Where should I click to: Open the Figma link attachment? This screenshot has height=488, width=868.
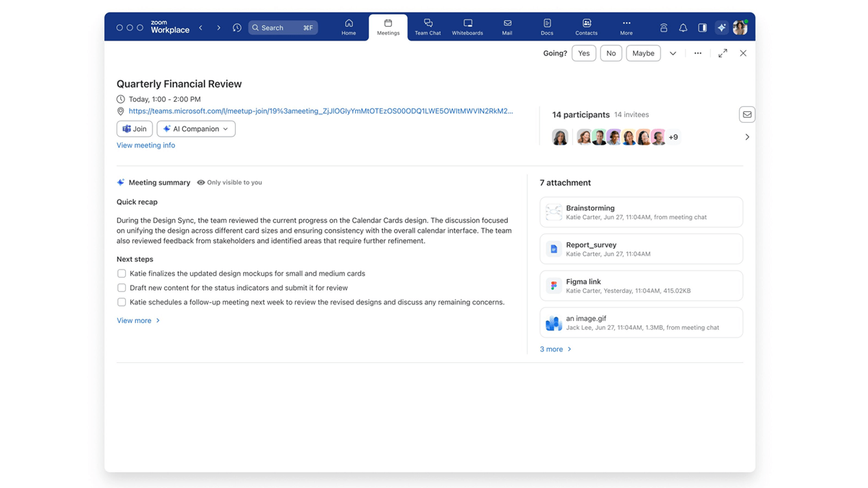[641, 286]
